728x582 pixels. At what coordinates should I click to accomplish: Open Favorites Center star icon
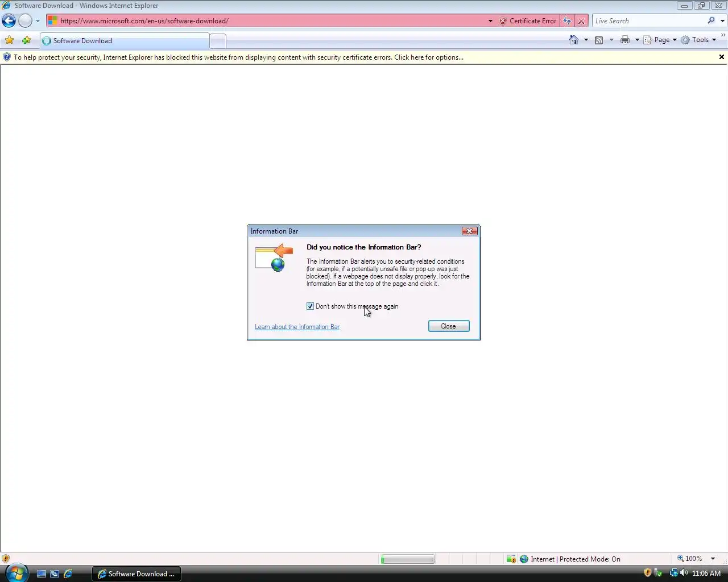(x=9, y=40)
